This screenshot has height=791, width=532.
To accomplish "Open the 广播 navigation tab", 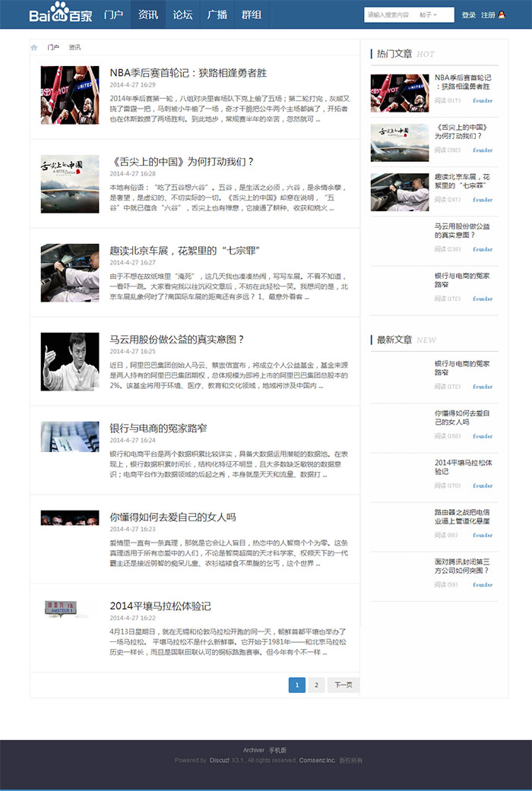I will (x=217, y=14).
